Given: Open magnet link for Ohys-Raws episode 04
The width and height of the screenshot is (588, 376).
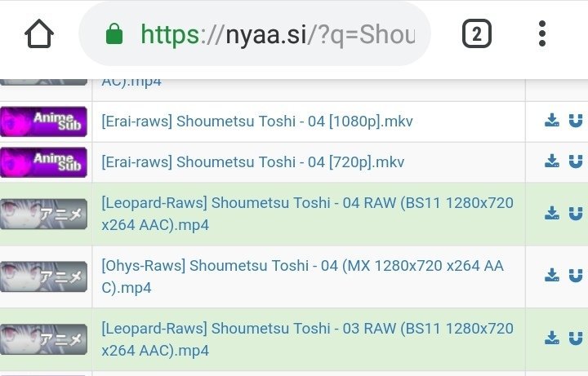Looking at the screenshot, I should click(x=576, y=275).
